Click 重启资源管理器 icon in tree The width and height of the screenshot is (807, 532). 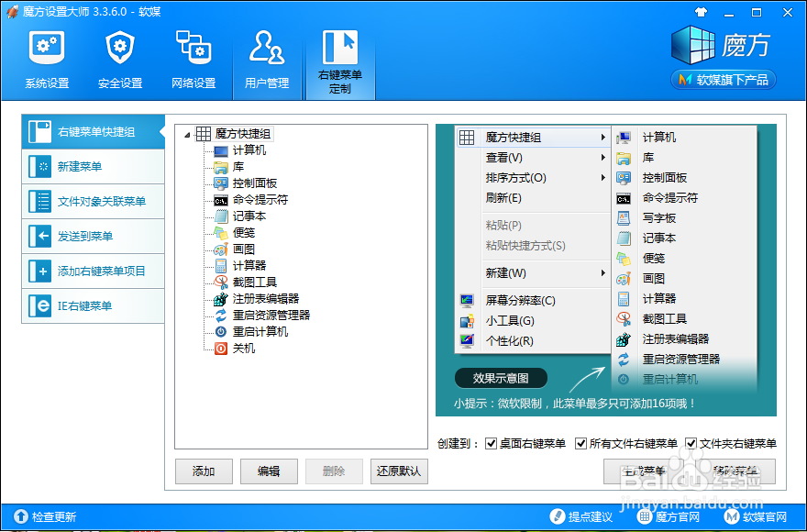point(221,316)
